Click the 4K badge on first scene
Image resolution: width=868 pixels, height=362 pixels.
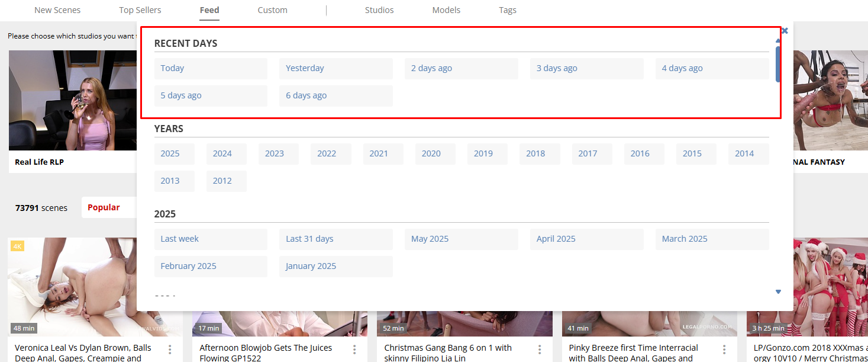(x=17, y=246)
